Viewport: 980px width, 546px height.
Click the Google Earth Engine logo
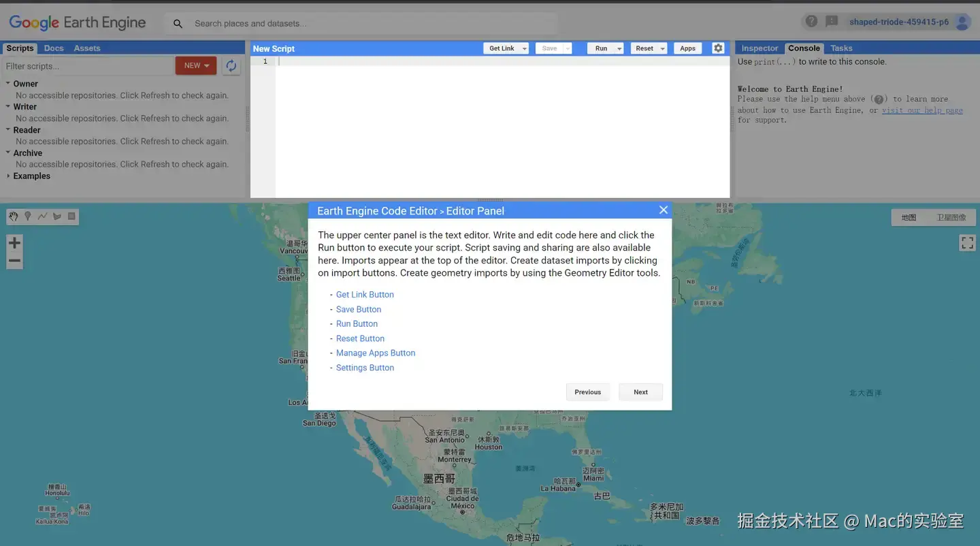[78, 22]
